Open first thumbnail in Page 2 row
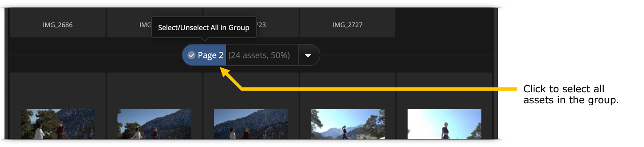 tap(57, 124)
